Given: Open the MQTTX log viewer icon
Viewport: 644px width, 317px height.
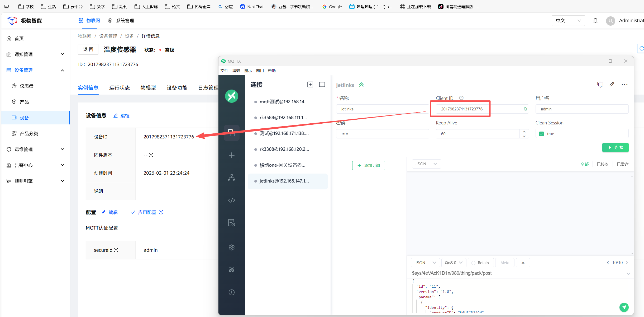Looking at the screenshot, I should pos(231,223).
